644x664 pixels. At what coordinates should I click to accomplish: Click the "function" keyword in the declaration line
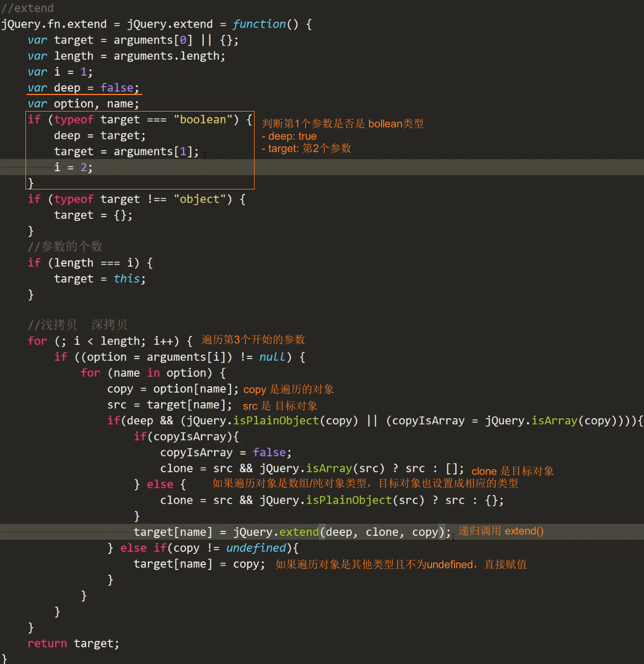(x=259, y=24)
